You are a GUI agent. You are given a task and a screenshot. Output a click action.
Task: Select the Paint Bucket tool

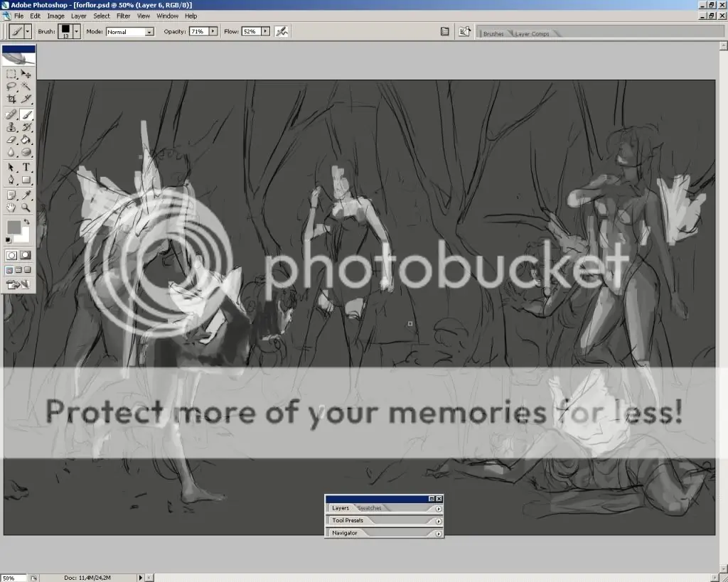26,140
